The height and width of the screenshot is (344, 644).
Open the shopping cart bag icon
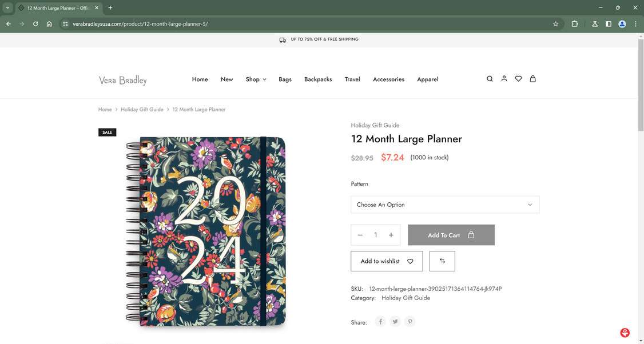(532, 79)
